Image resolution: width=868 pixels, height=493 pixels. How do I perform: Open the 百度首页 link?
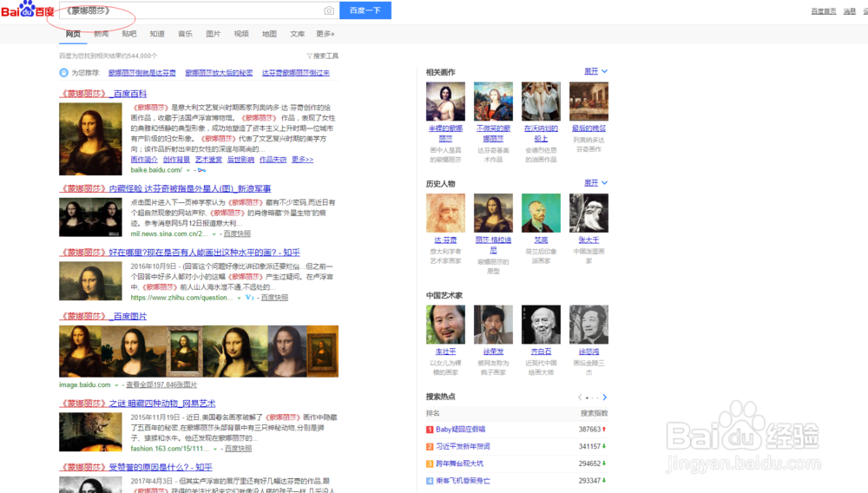824,11
